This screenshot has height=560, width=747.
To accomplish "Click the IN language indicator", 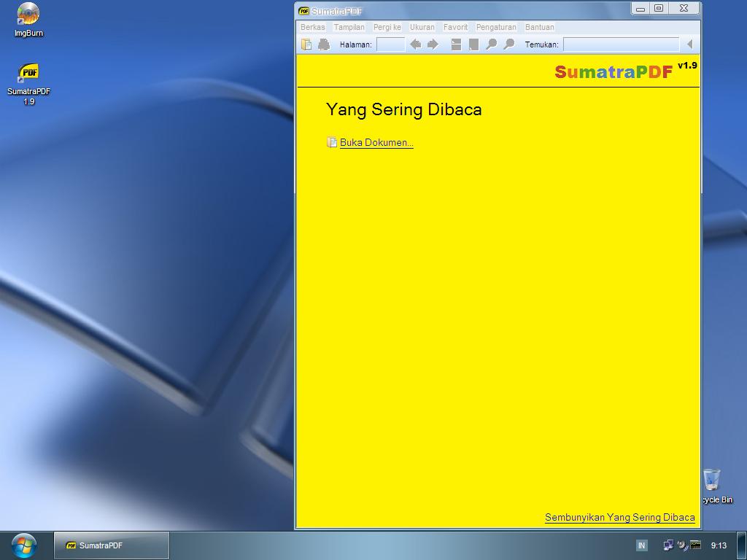I will (641, 545).
